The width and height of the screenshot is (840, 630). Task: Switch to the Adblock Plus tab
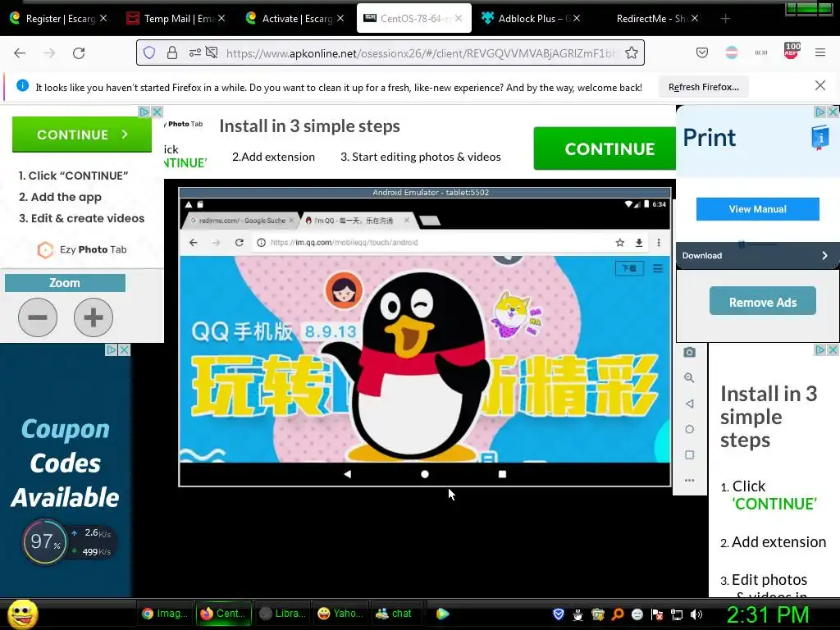[x=530, y=19]
